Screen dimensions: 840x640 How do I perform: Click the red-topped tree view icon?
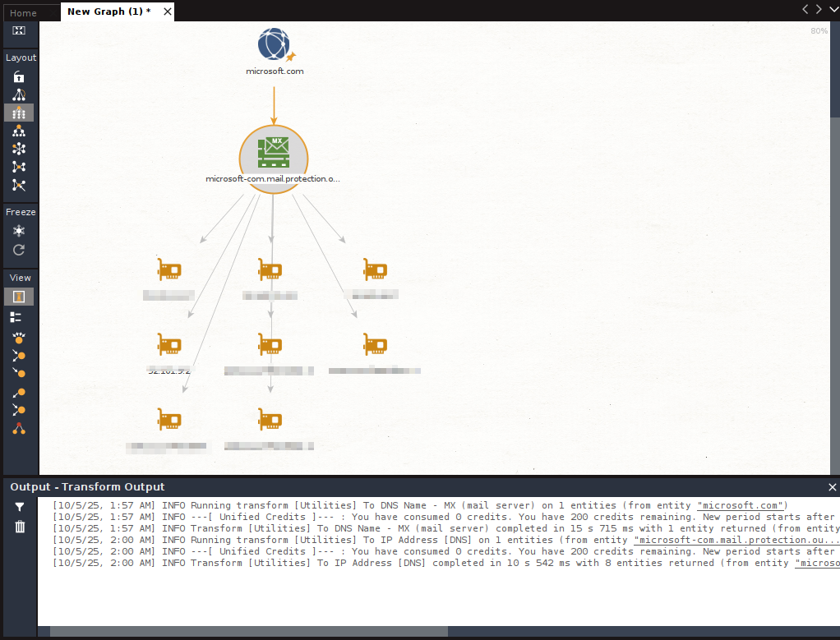click(x=19, y=429)
